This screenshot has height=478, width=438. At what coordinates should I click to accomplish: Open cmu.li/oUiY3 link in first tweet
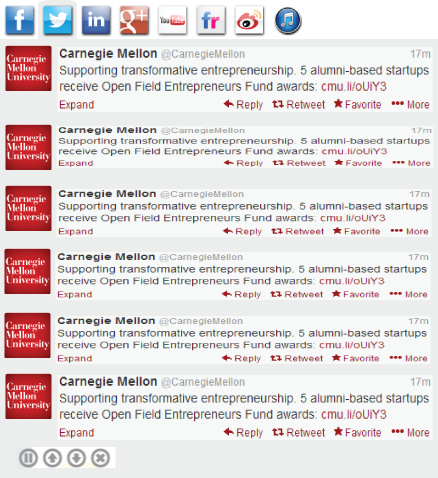pyautogui.click(x=354, y=87)
